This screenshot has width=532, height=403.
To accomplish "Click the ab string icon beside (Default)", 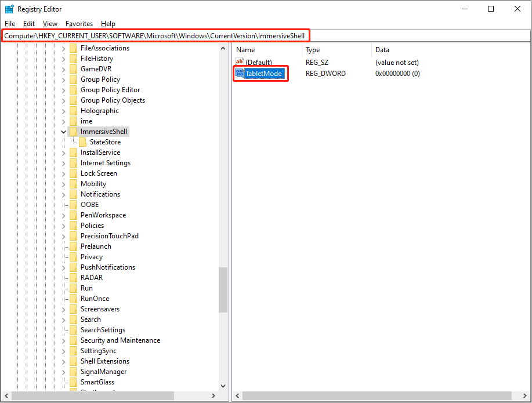I will coord(240,61).
